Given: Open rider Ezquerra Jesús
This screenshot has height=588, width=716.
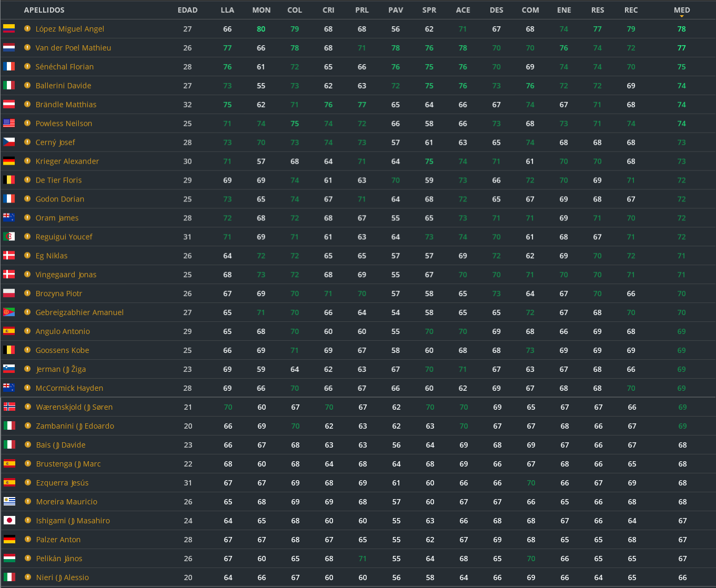Looking at the screenshot, I should [x=62, y=483].
